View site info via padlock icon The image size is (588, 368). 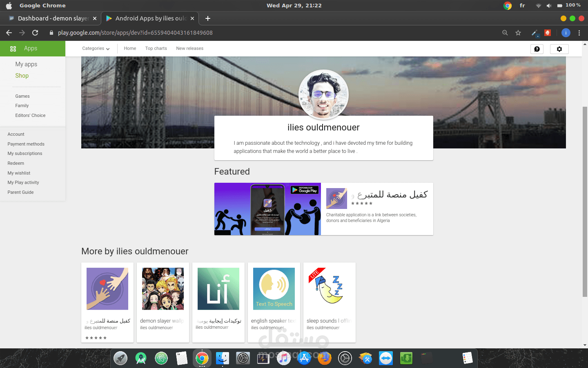coord(51,33)
